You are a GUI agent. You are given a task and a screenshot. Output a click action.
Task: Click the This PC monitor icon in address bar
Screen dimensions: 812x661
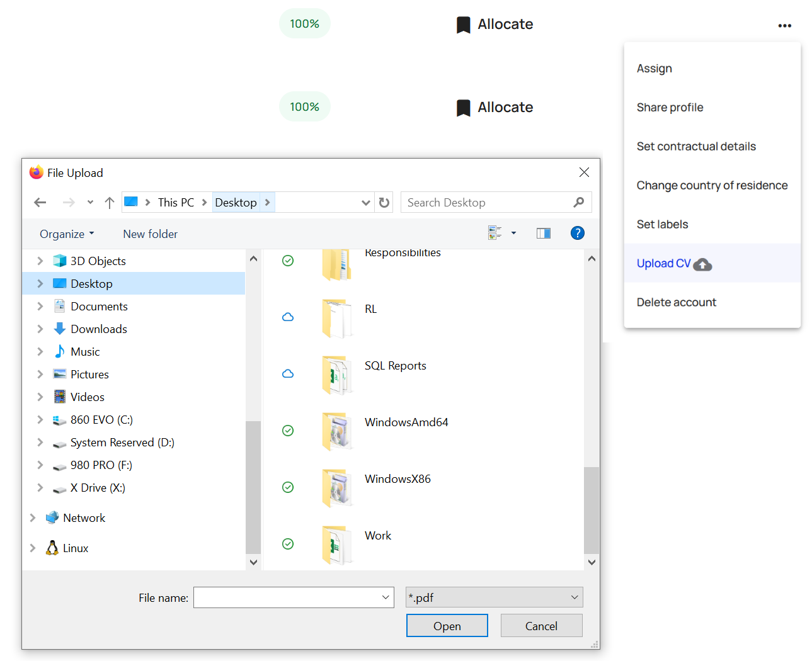click(131, 202)
